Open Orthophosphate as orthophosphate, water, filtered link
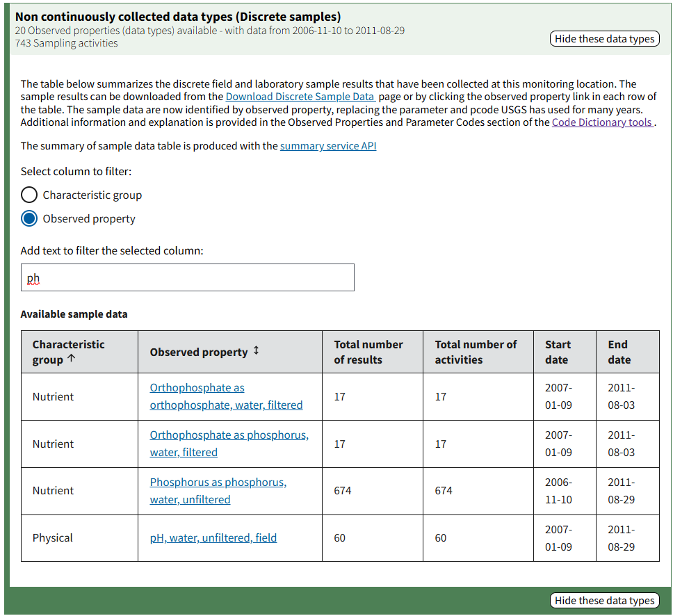 pos(226,396)
